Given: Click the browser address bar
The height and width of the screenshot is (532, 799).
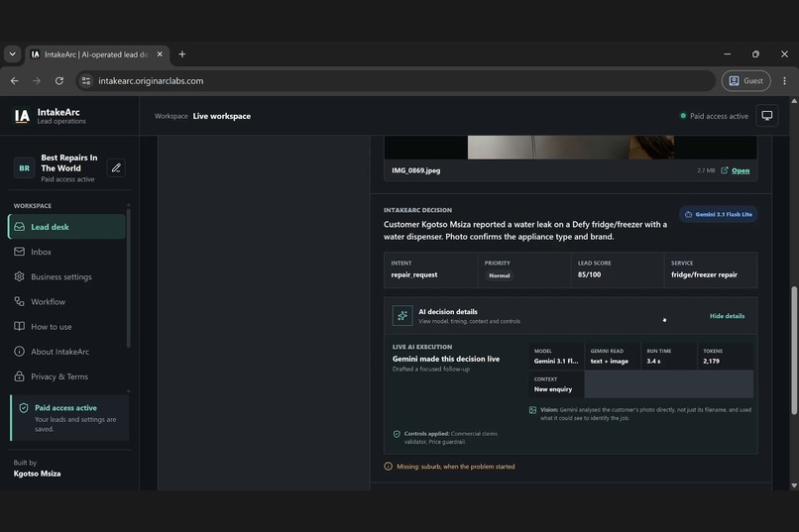Looking at the screenshot, I should [x=396, y=80].
